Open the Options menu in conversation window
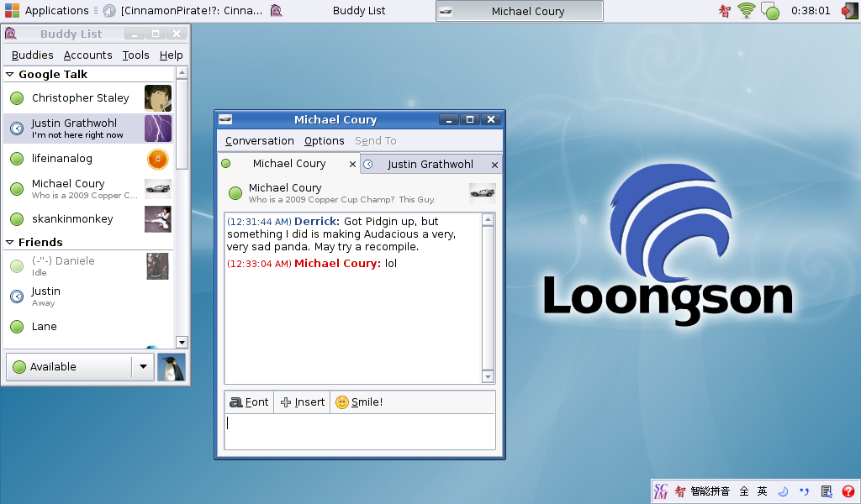 coord(324,141)
